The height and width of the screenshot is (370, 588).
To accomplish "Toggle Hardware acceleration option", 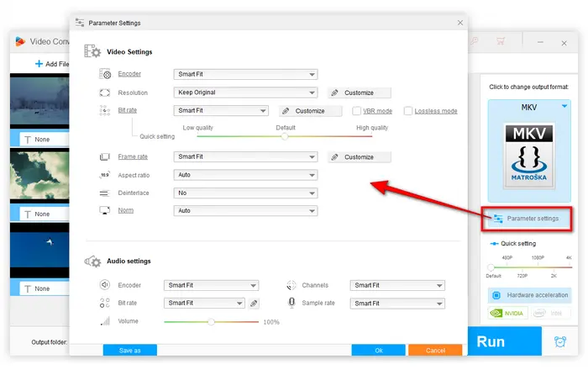I will pos(529,295).
